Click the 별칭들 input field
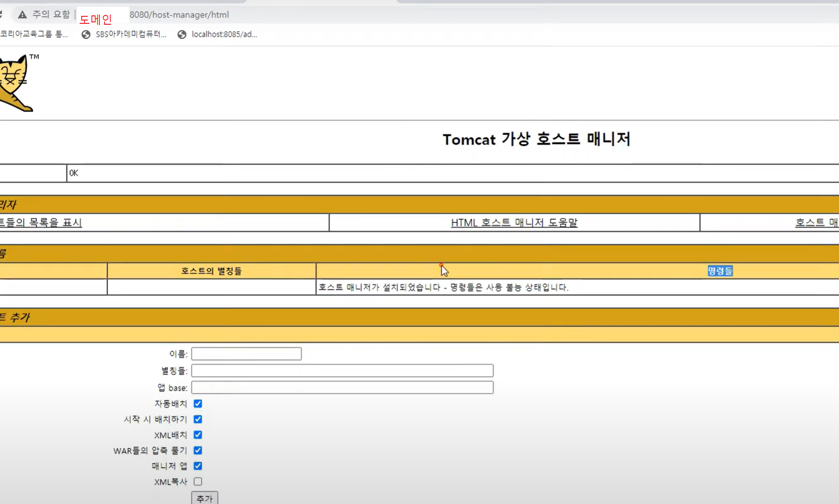 pos(342,371)
